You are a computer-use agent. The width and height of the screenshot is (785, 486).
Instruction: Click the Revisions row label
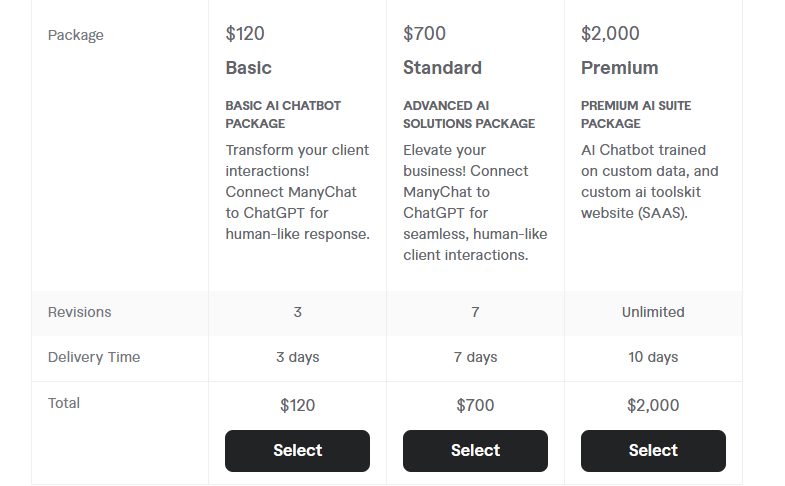pos(80,312)
